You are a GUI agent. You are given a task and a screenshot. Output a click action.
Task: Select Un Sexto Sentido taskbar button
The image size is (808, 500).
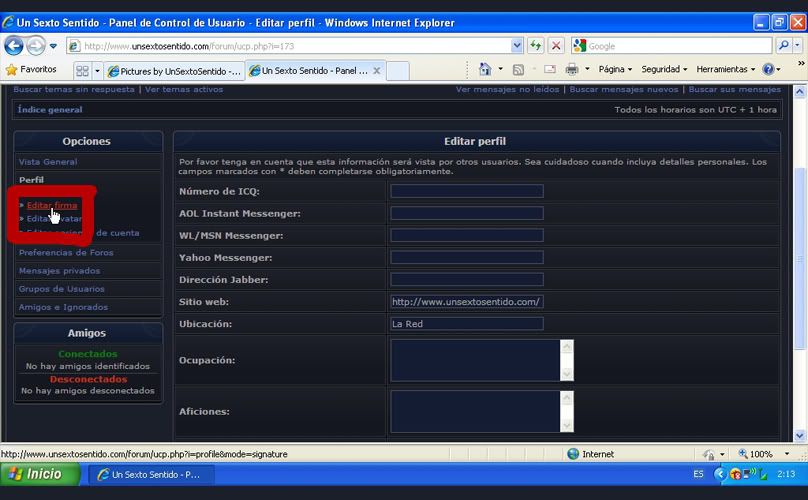pos(152,474)
